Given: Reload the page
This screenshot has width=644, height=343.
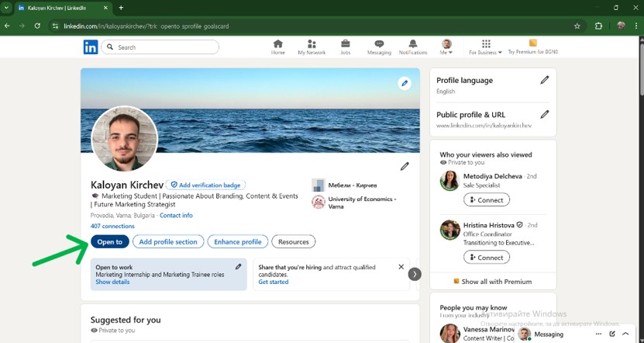Looking at the screenshot, I should [37, 26].
